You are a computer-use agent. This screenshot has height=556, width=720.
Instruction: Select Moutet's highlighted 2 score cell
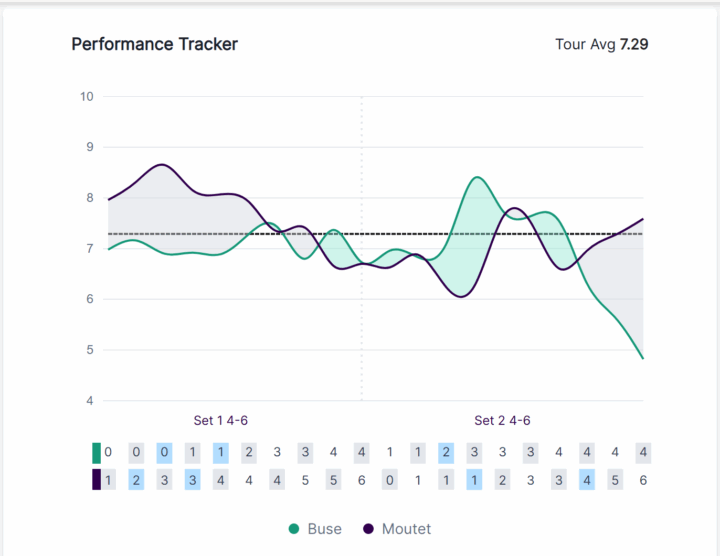coord(136,480)
